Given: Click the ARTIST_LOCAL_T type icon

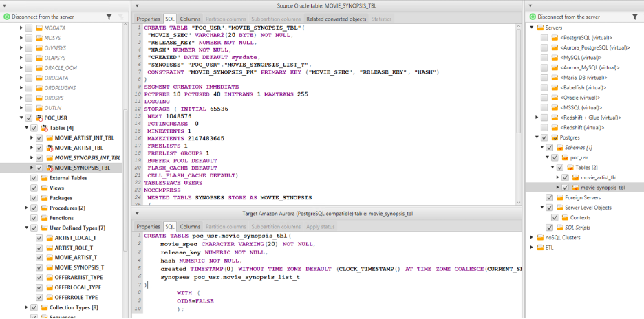Looking at the screenshot, I should (x=50, y=238).
